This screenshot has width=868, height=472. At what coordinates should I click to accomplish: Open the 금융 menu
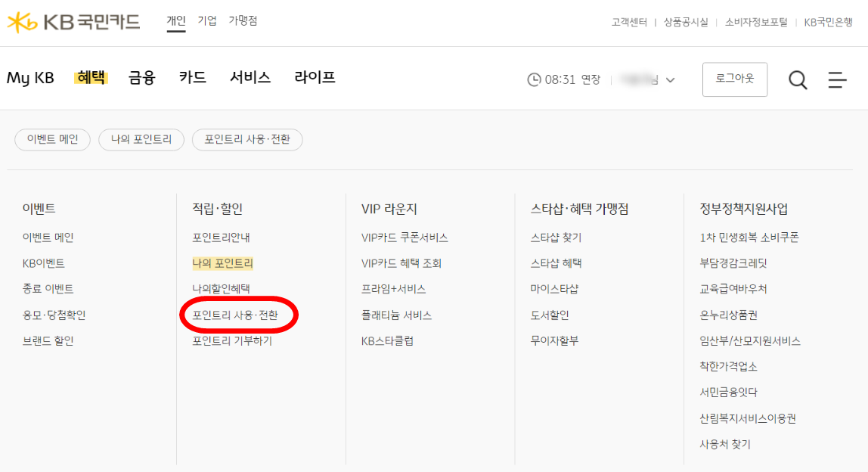pyautogui.click(x=141, y=77)
